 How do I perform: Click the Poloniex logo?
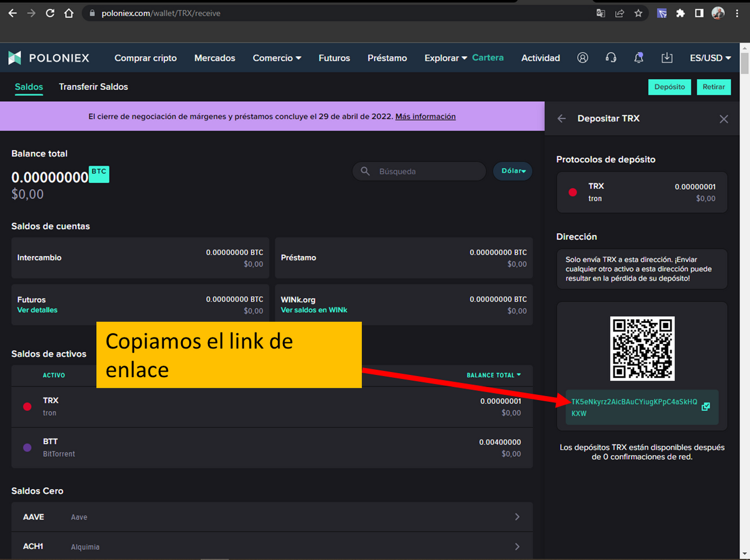[x=49, y=58]
